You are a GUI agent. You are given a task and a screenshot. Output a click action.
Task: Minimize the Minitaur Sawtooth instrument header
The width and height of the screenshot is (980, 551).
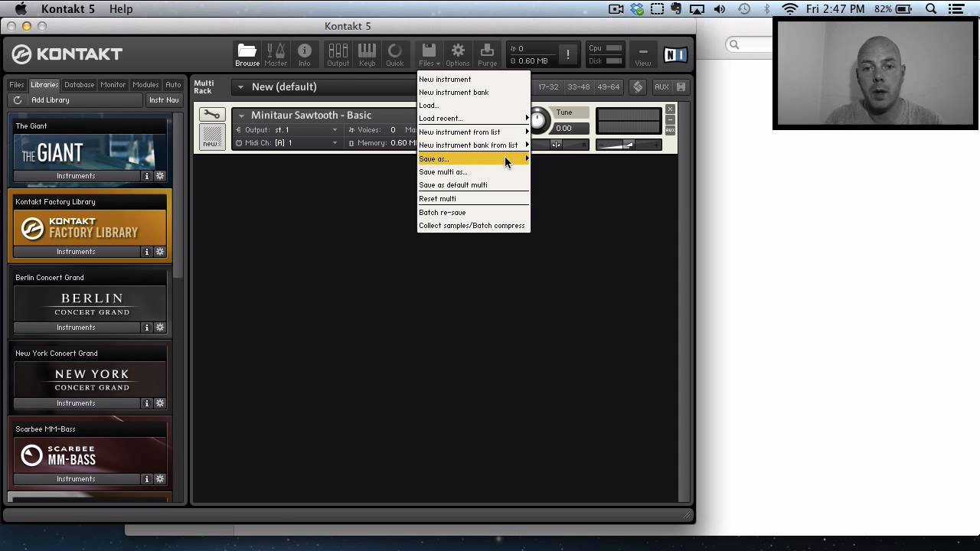(x=670, y=119)
